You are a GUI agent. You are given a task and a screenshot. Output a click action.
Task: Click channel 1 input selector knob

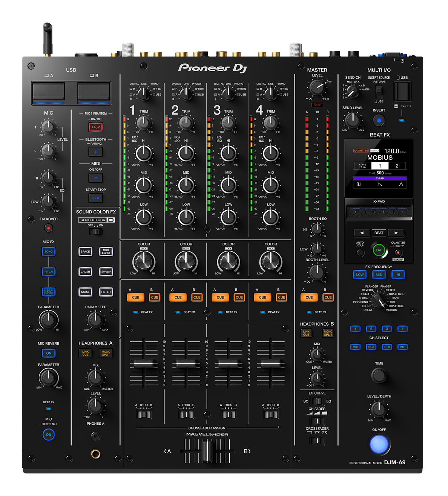tap(143, 93)
